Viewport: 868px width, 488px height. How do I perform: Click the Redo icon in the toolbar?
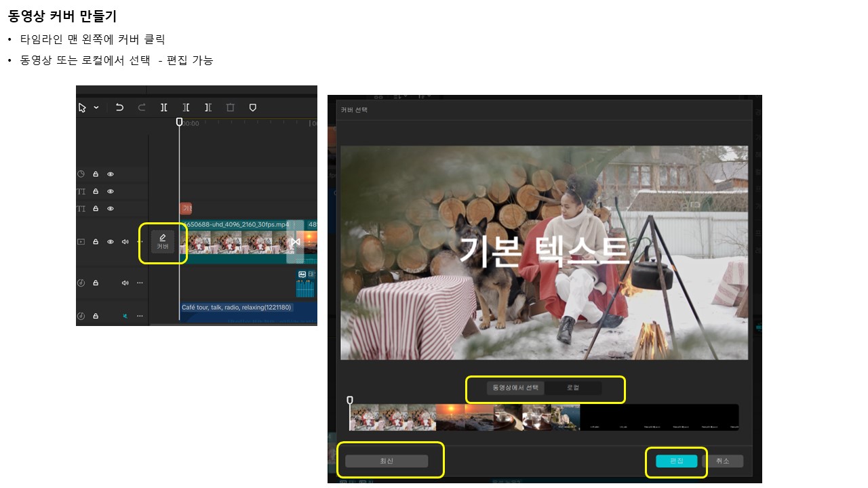141,108
